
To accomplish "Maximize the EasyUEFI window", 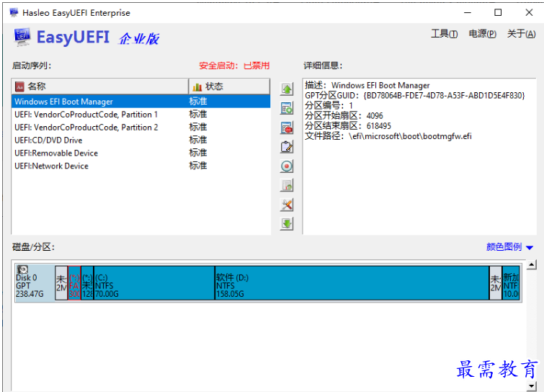I will [498, 13].
